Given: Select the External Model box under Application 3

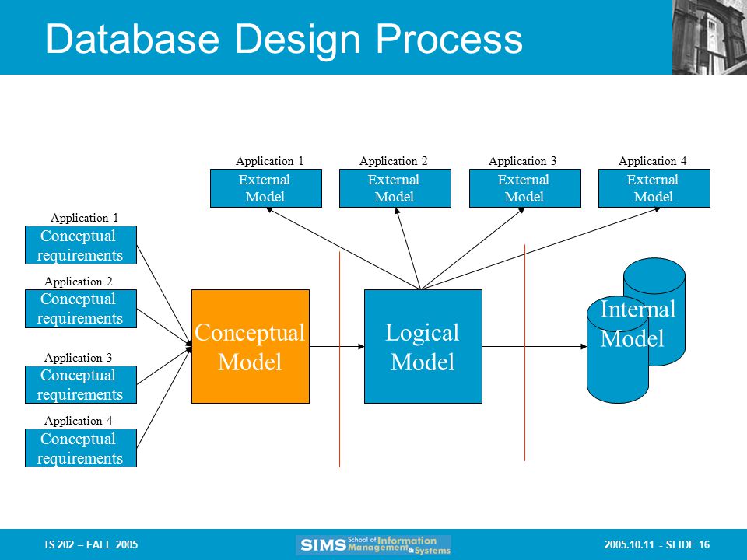Looking at the screenshot, I should (525, 188).
